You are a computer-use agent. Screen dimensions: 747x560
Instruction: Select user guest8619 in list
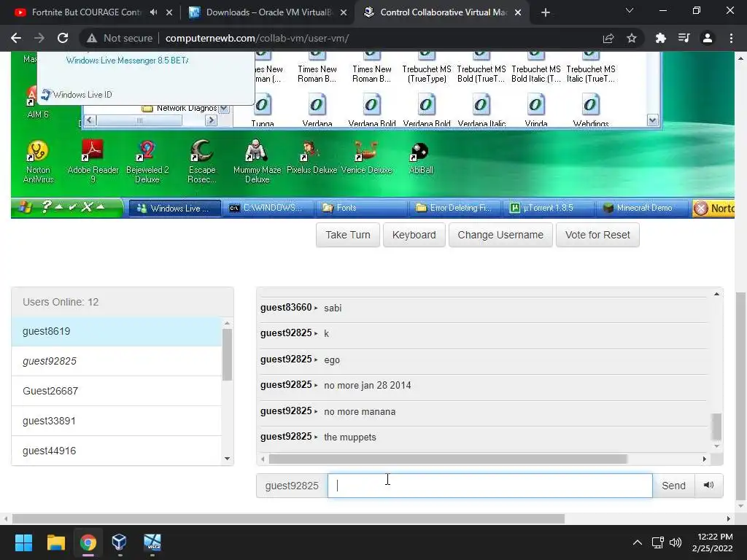pos(117,331)
